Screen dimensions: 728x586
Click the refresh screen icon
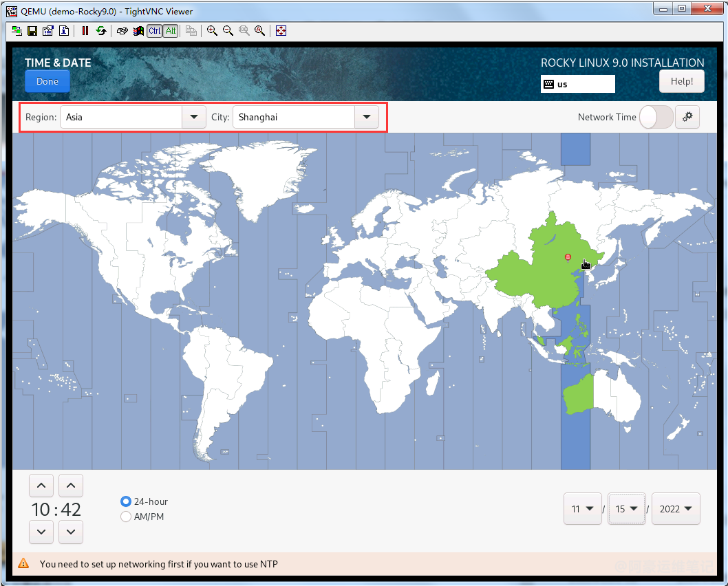(x=101, y=31)
